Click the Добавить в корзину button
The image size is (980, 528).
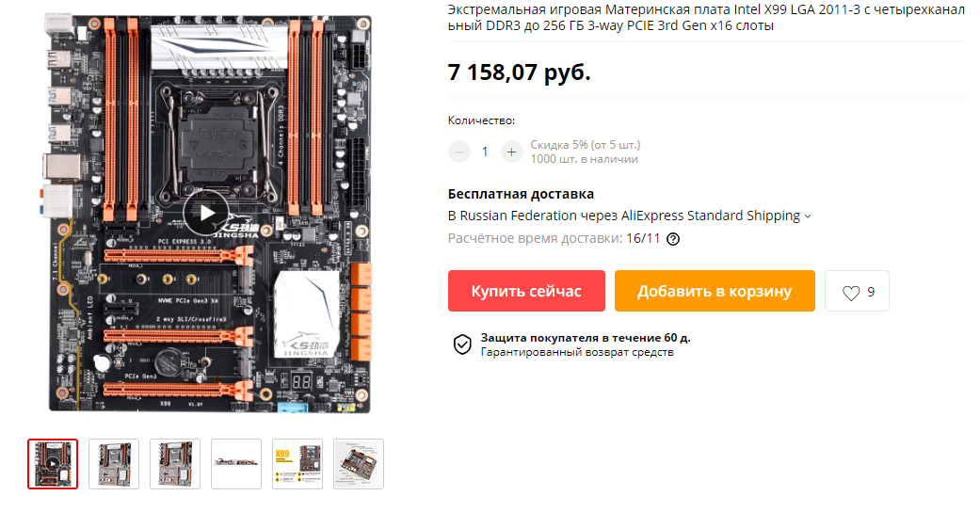tap(715, 291)
